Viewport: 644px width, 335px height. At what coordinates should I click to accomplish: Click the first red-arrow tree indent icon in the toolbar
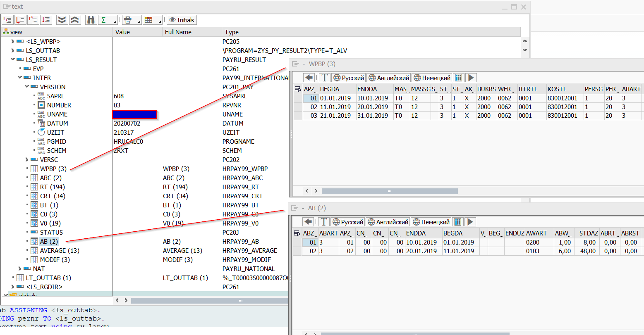click(8, 20)
